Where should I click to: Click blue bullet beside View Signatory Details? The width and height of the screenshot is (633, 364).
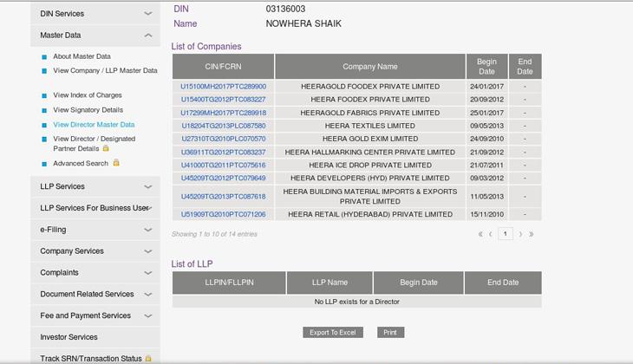44,110
